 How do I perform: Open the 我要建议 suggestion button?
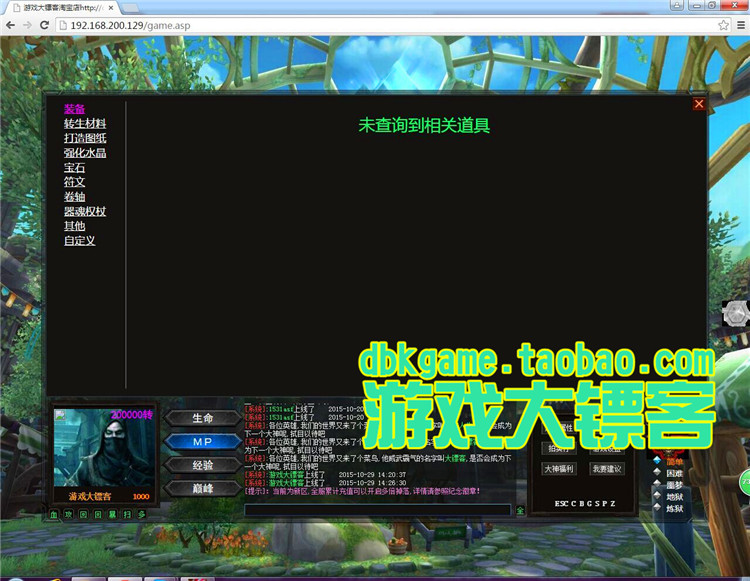[x=607, y=469]
